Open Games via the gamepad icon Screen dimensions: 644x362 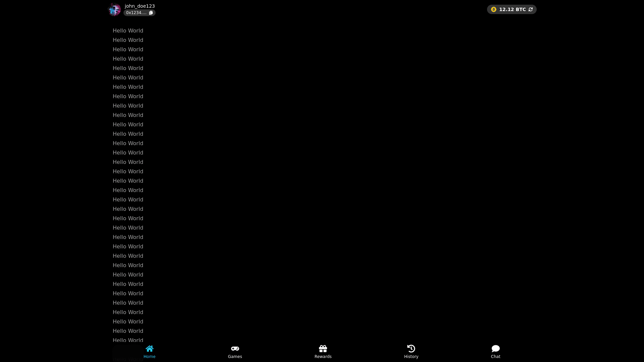(235, 349)
